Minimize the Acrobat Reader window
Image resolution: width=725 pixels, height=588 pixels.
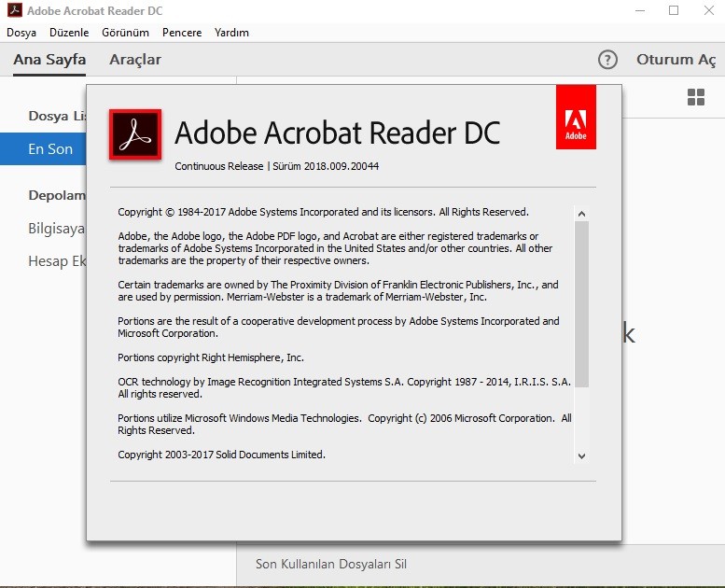point(640,10)
